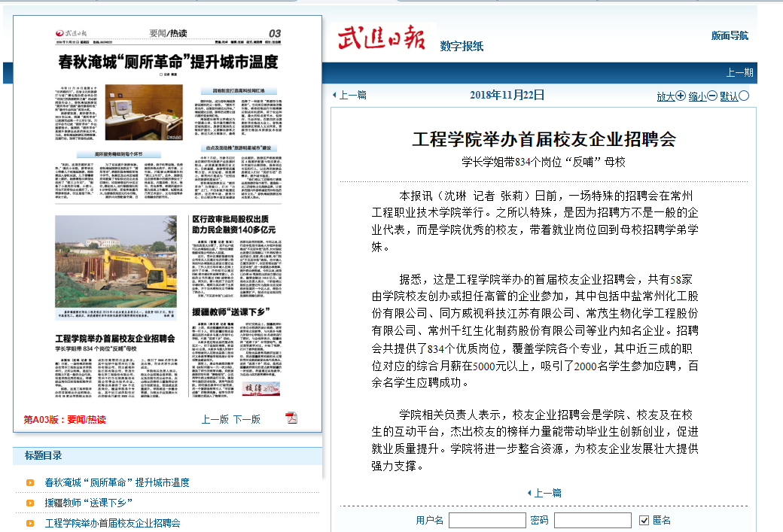Viewport: 783px width, 532px height.
Task: Toggle the 匿名 anonymous checkbox
Action: click(x=644, y=520)
